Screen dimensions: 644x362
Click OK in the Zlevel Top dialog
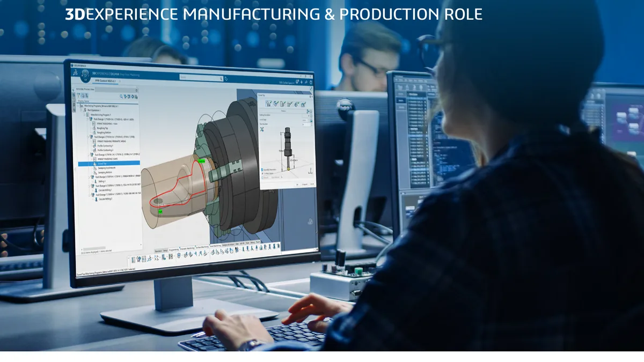(297, 184)
